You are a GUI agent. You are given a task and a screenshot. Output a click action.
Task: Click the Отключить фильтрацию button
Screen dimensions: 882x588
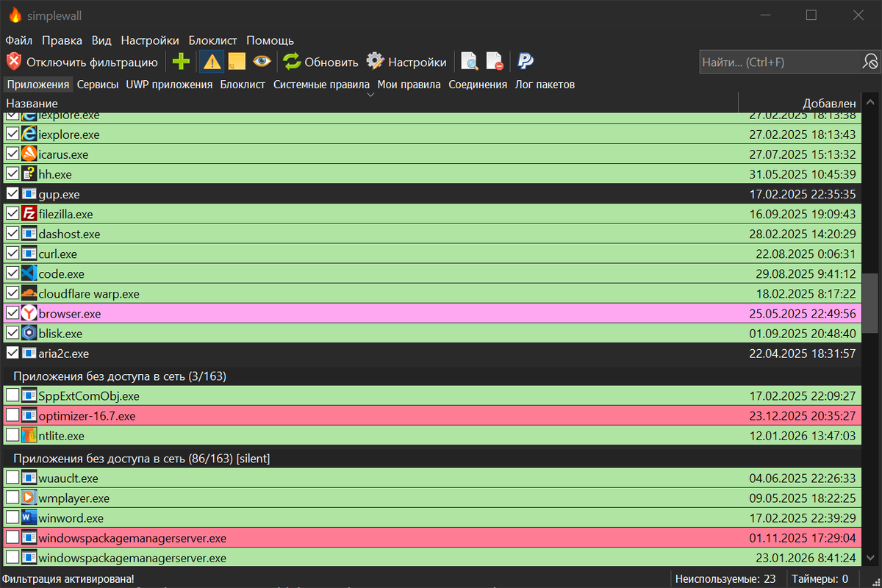point(82,62)
